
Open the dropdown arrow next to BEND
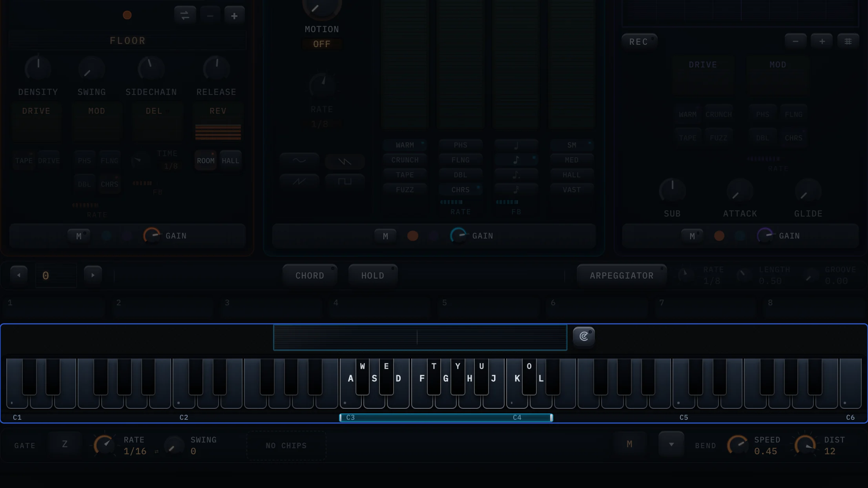point(671,444)
